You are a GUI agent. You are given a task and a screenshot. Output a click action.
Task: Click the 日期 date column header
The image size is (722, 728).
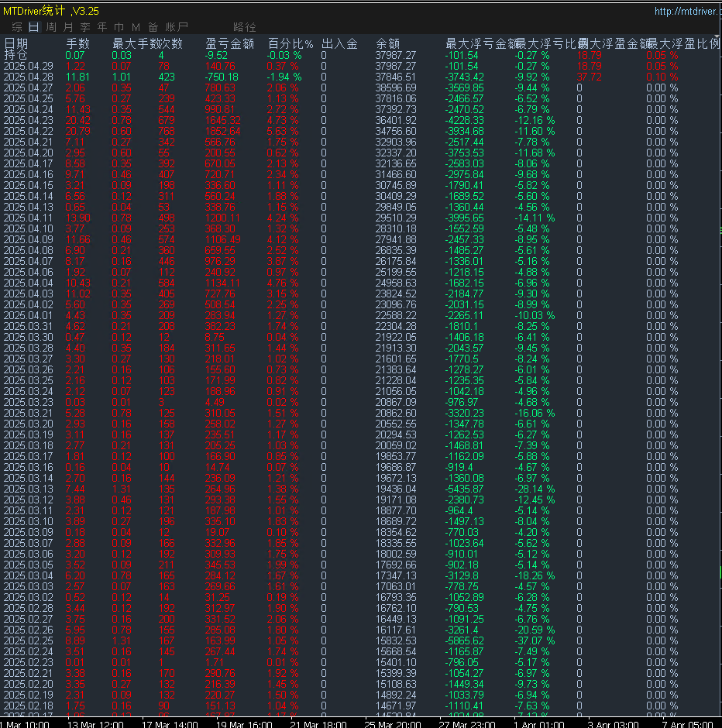(x=16, y=44)
